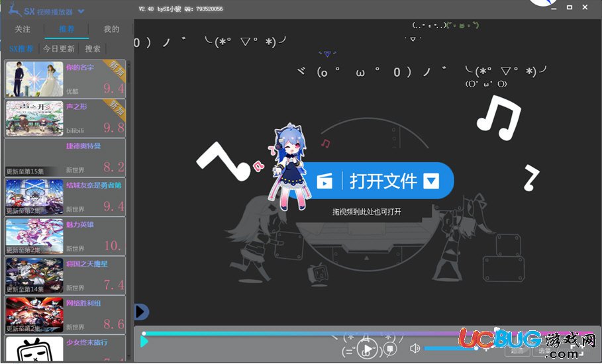
Task: Click the playback progress bar
Action: coord(368,334)
